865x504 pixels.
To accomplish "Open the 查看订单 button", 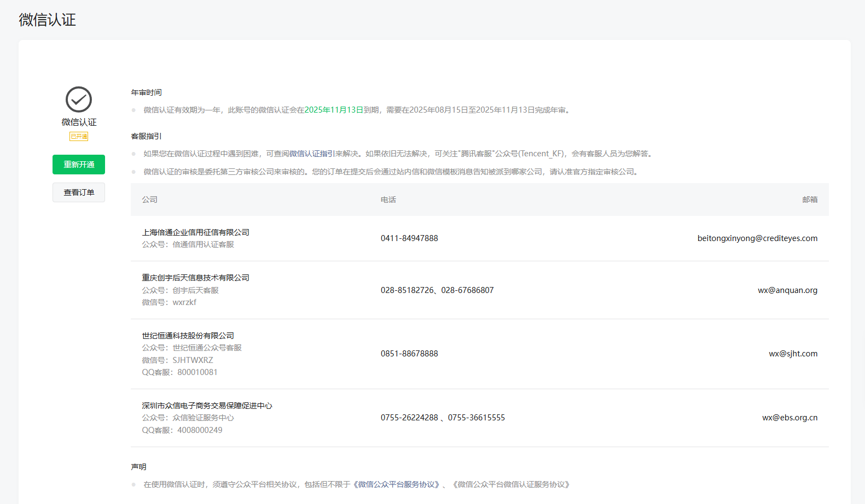I will (79, 192).
